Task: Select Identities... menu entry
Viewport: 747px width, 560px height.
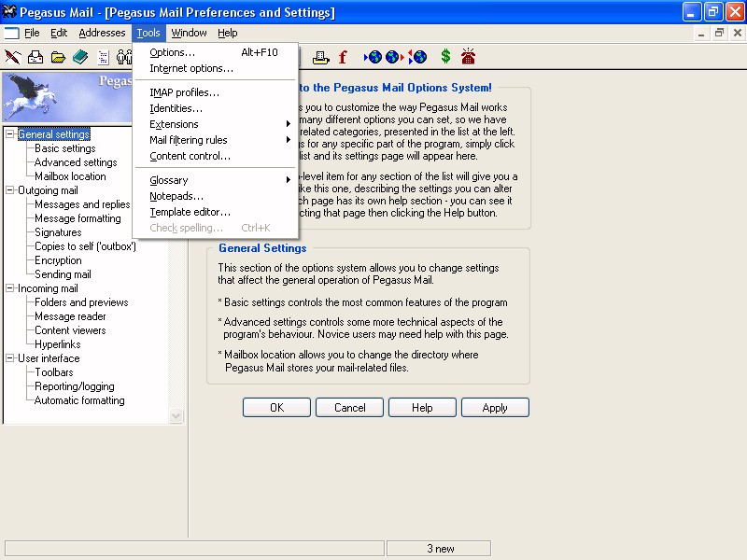Action: point(216,108)
